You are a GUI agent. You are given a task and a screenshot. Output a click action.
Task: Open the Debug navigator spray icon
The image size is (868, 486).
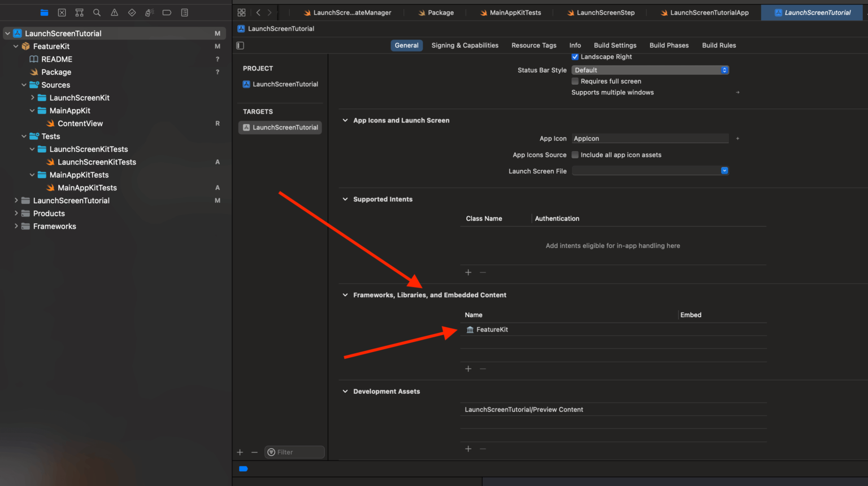[149, 12]
